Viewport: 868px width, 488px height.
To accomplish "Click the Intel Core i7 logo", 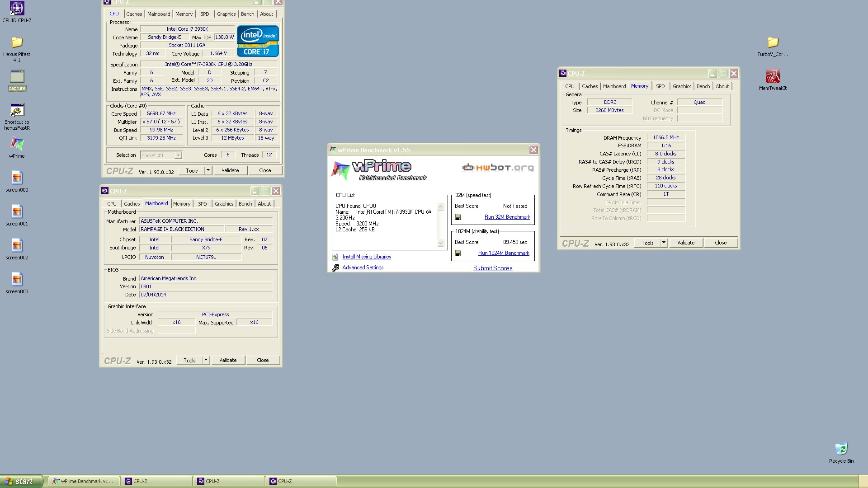I will coord(258,41).
